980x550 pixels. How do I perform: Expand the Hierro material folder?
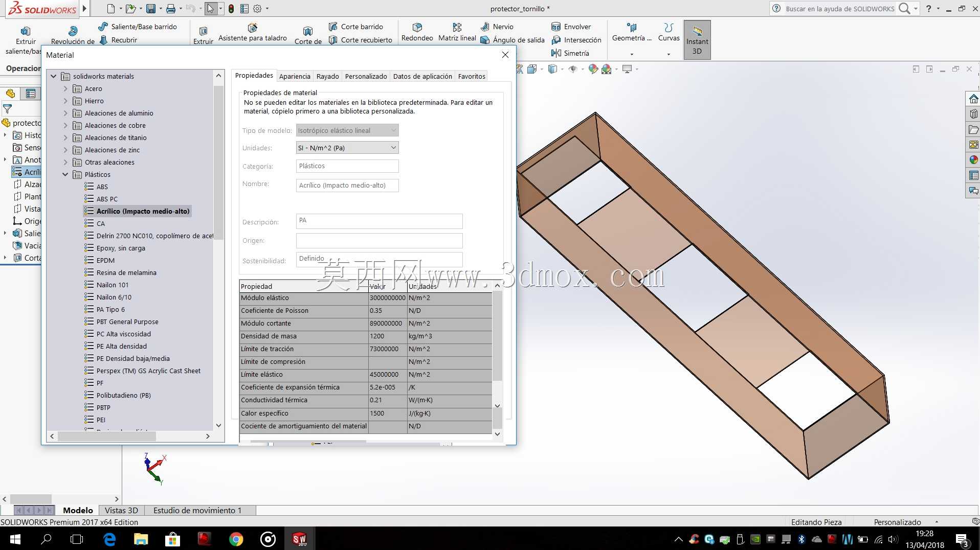[65, 101]
